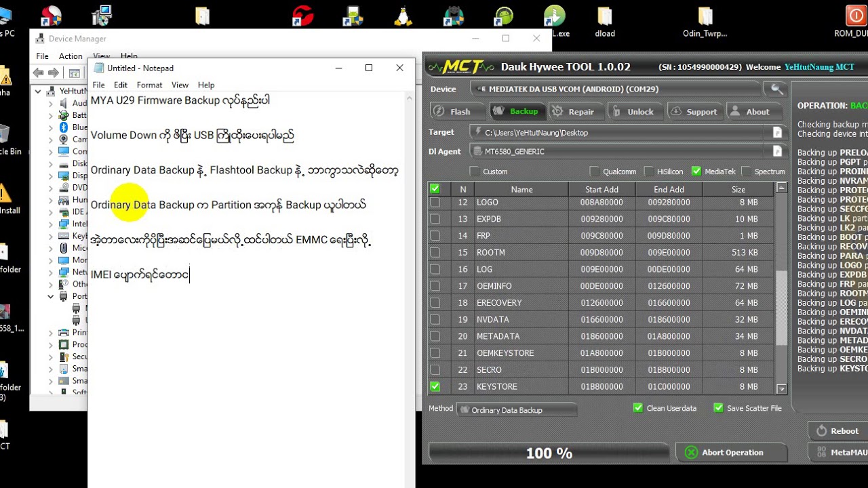This screenshot has height=488, width=868.
Task: Open the ROM_DU desktop shortcut icon
Action: [x=855, y=16]
